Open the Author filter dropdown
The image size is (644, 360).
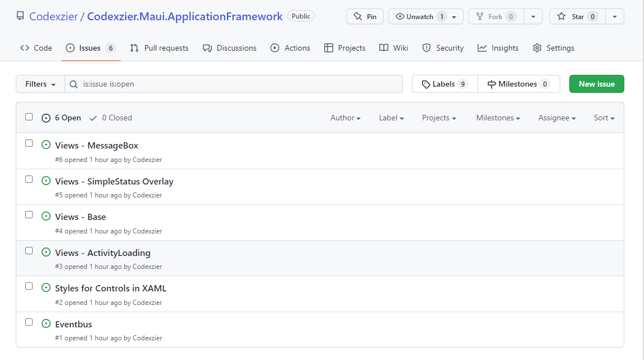tap(346, 118)
